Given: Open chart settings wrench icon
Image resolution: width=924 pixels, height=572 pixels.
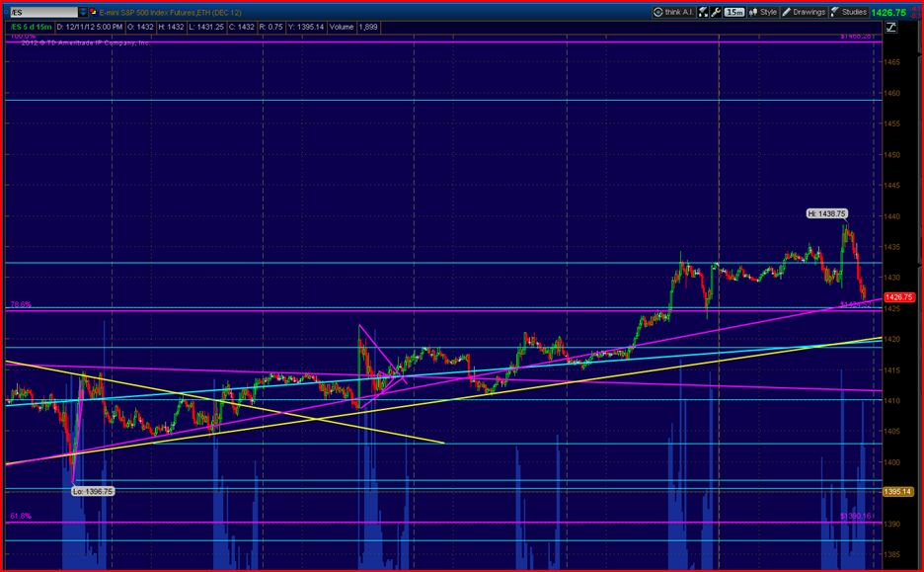Looking at the screenshot, I should [x=716, y=12].
